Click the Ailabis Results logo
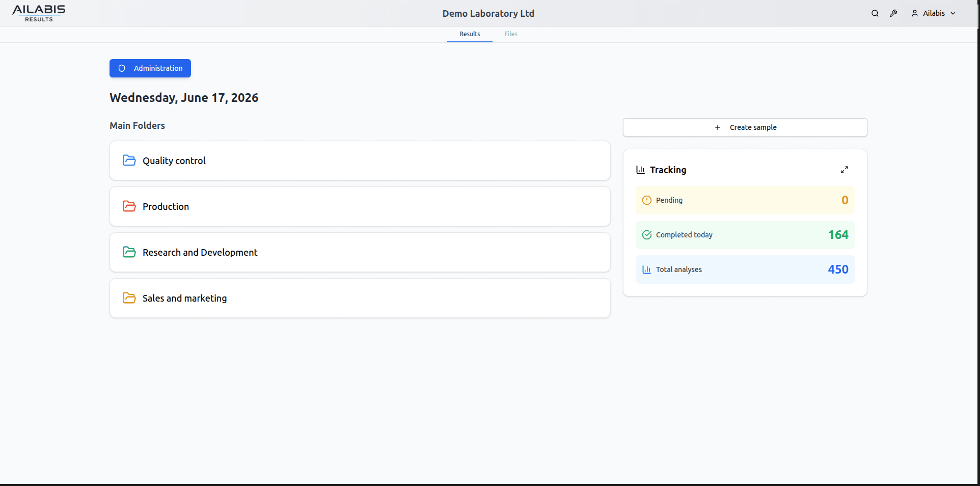Image resolution: width=980 pixels, height=486 pixels. [39, 13]
